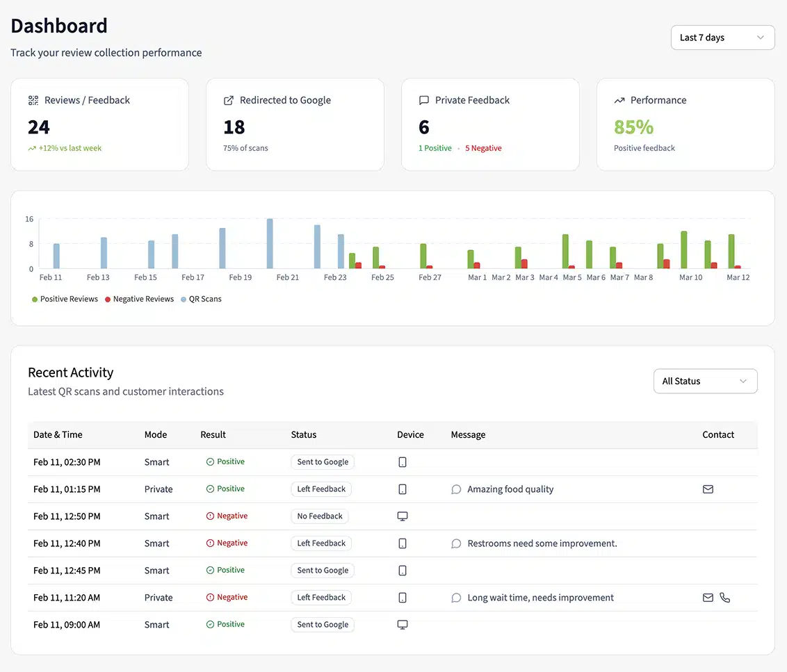Click the Recent Activity section heading
This screenshot has height=672, width=787.
tap(71, 373)
